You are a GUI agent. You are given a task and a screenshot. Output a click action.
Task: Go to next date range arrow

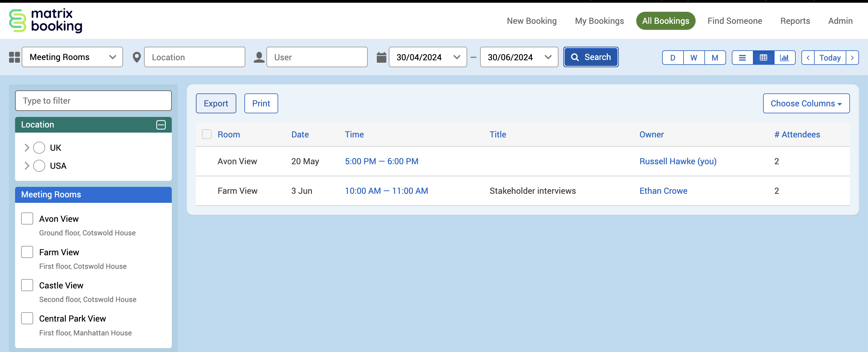(852, 58)
